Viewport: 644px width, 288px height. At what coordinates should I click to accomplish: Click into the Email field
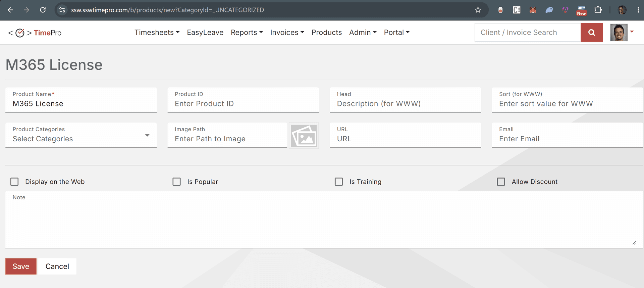point(568,135)
